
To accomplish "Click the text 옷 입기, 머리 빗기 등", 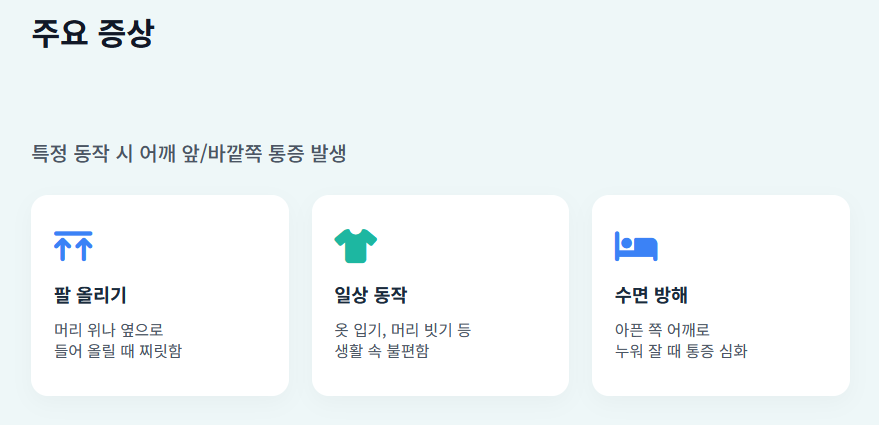I will [x=403, y=330].
